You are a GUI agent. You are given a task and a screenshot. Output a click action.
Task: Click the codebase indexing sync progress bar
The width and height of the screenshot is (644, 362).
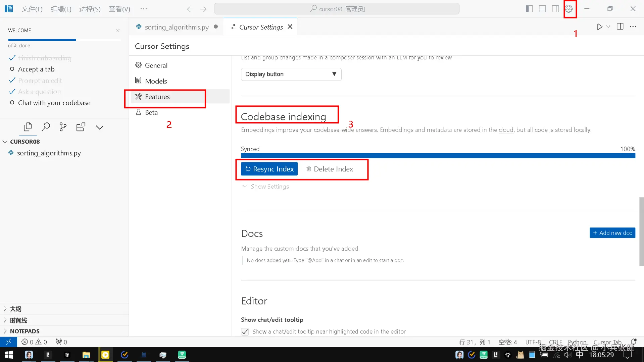point(438,156)
